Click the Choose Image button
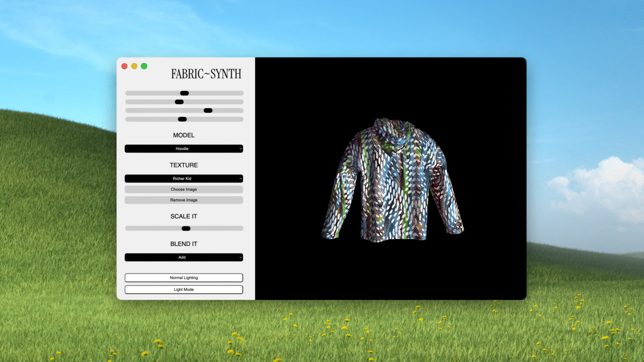The width and height of the screenshot is (644, 362). pyautogui.click(x=184, y=189)
